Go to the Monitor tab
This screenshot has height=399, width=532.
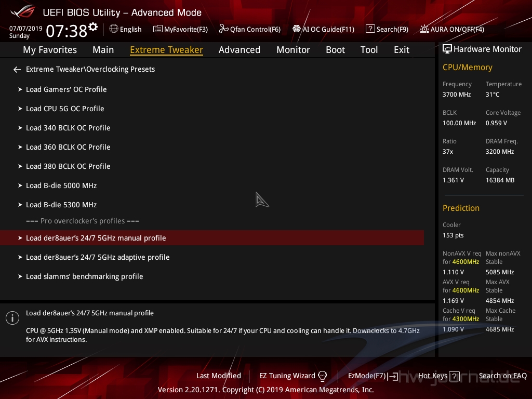[x=293, y=50]
